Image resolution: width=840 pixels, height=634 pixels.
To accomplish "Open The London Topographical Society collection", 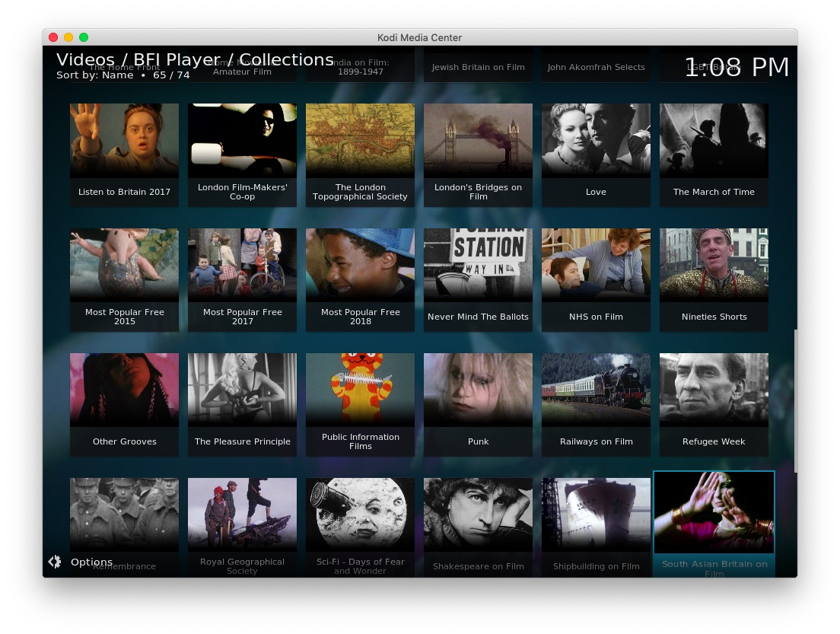I will (360, 155).
